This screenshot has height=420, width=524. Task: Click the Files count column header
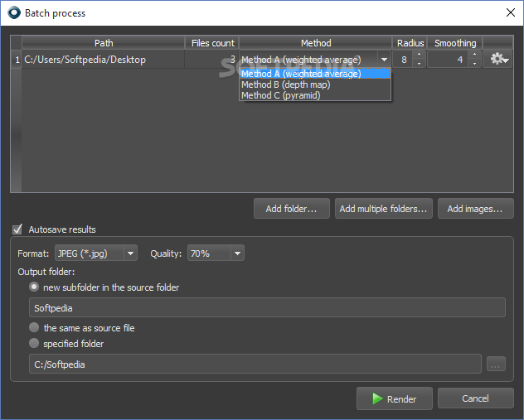pos(212,43)
